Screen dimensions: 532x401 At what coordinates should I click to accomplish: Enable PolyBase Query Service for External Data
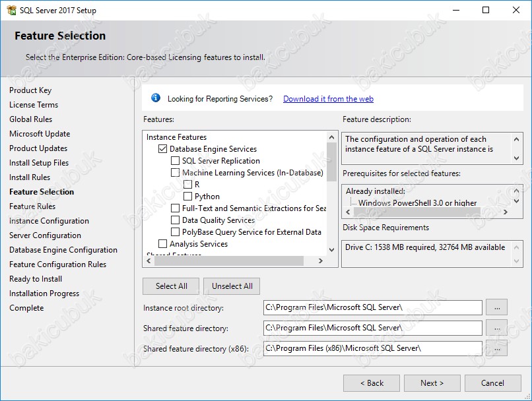tap(175, 232)
